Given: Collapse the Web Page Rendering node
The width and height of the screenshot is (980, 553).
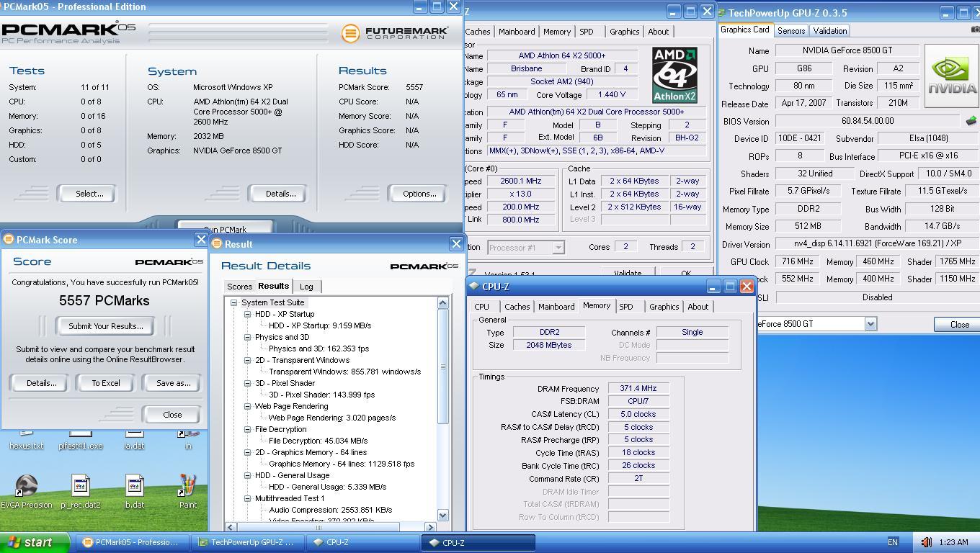Looking at the screenshot, I should coord(247,406).
